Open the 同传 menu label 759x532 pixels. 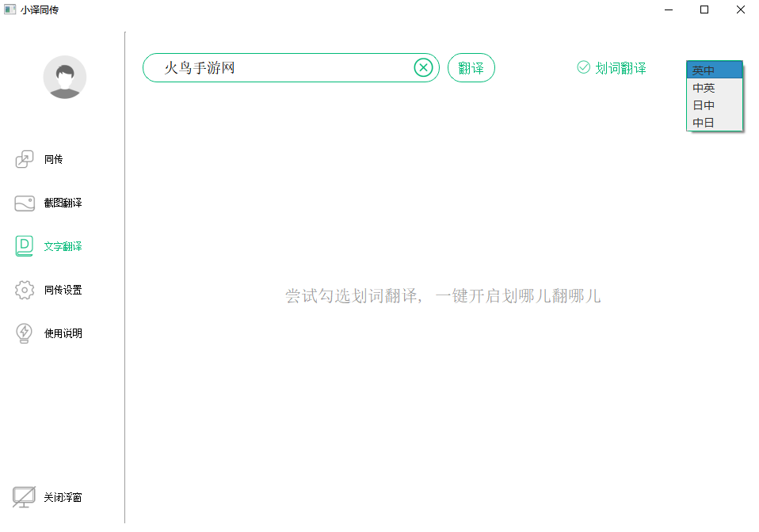tap(53, 159)
